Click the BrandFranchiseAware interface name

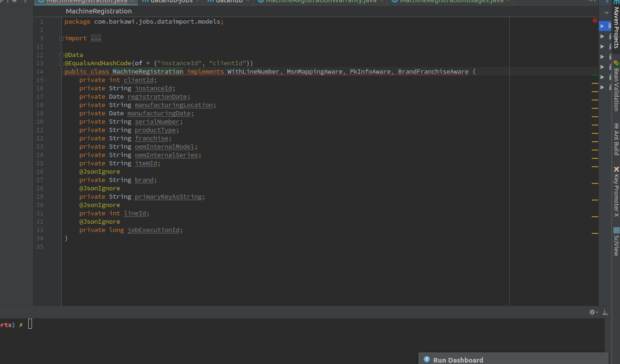(433, 72)
